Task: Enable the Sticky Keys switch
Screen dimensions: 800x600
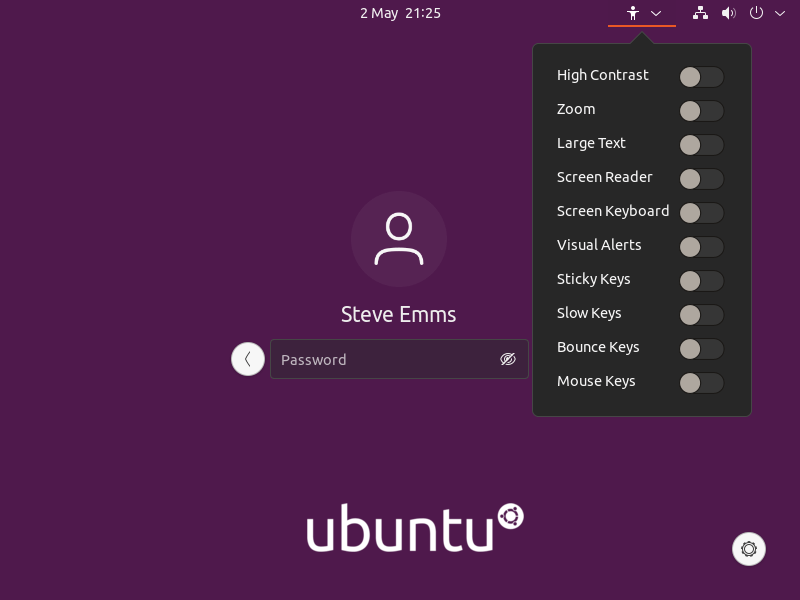Action: tap(702, 281)
